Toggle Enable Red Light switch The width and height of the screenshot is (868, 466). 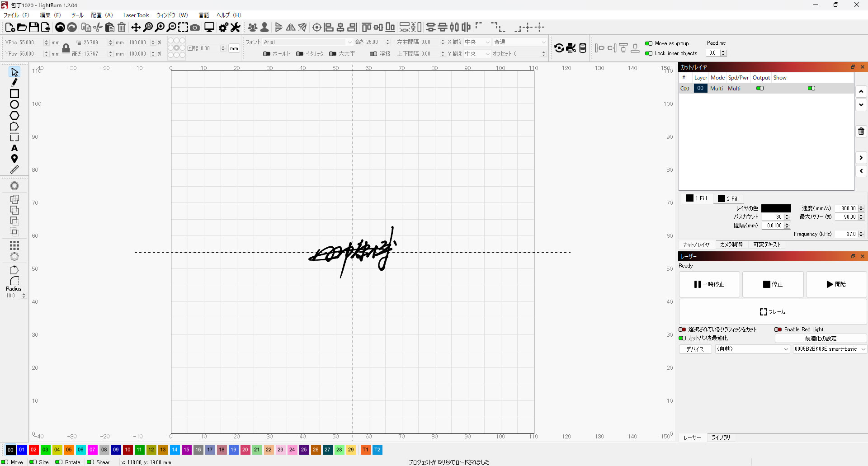778,329
